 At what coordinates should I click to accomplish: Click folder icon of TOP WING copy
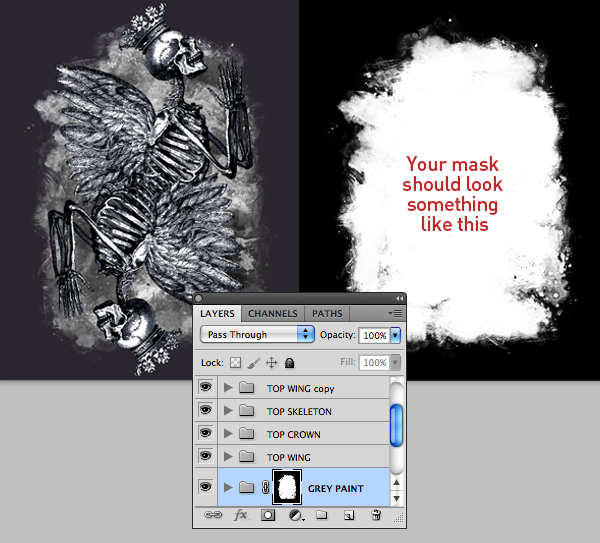coord(246,388)
